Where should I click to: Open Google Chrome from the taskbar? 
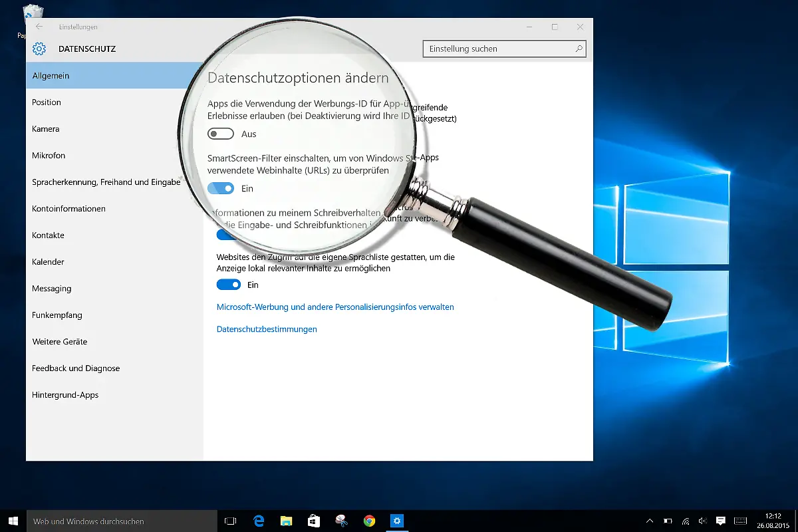click(369, 521)
